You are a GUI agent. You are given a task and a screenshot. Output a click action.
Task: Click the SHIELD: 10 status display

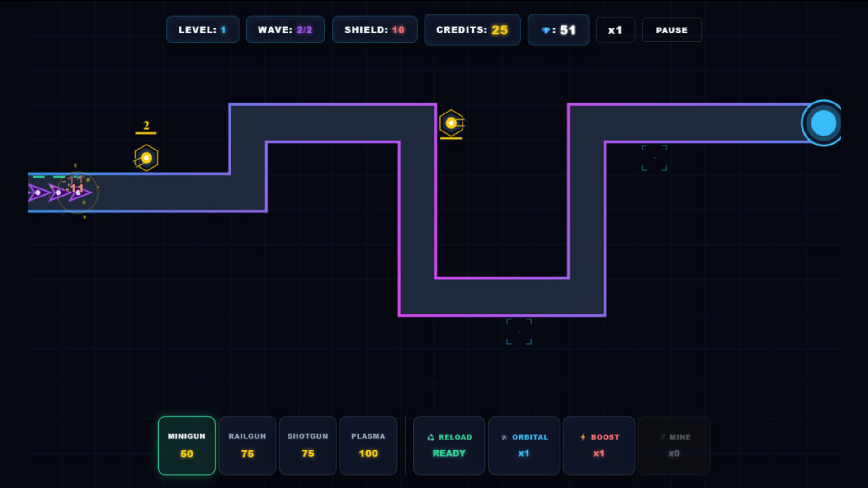click(375, 30)
